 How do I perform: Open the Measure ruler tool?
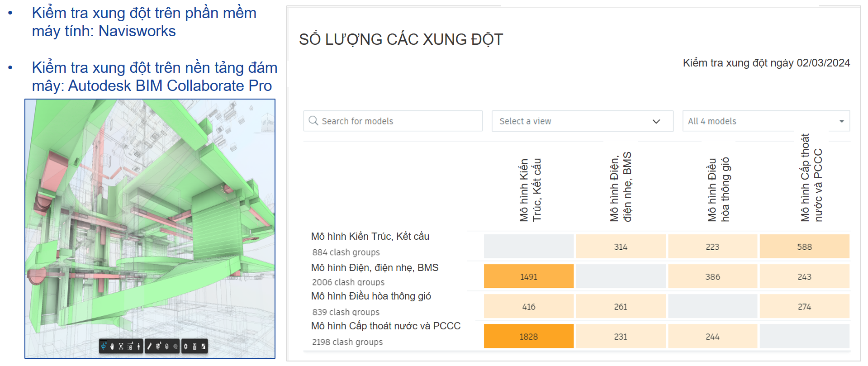pos(149,347)
